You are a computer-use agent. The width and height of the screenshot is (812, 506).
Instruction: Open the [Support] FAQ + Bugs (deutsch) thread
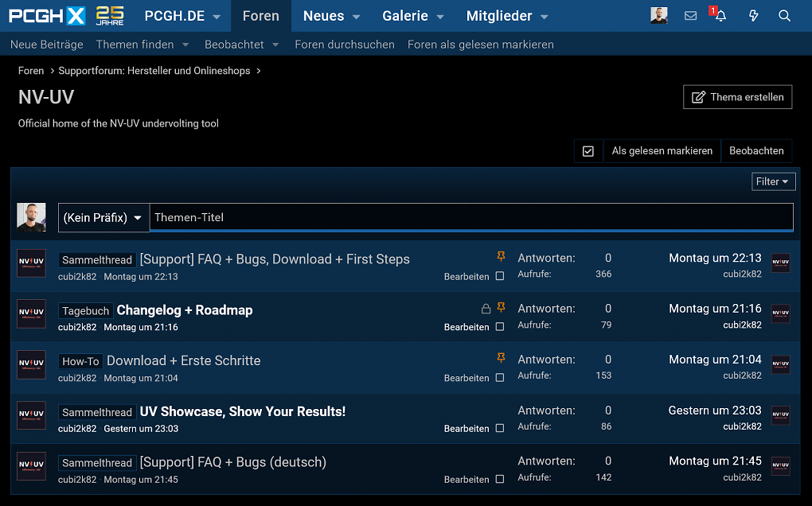tap(233, 462)
